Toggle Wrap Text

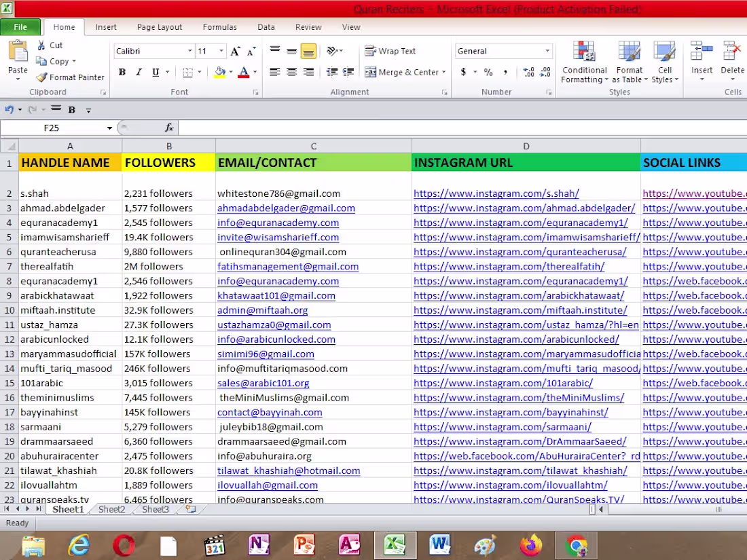390,51
